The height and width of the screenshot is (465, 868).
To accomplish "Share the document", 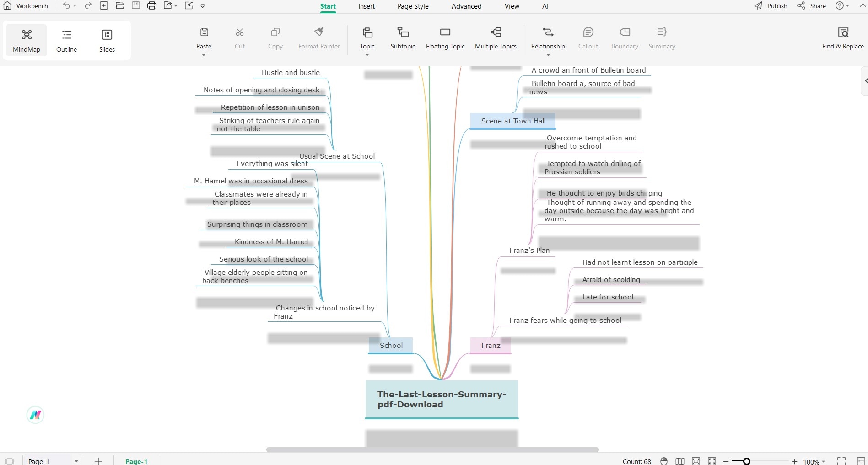I will click(811, 6).
